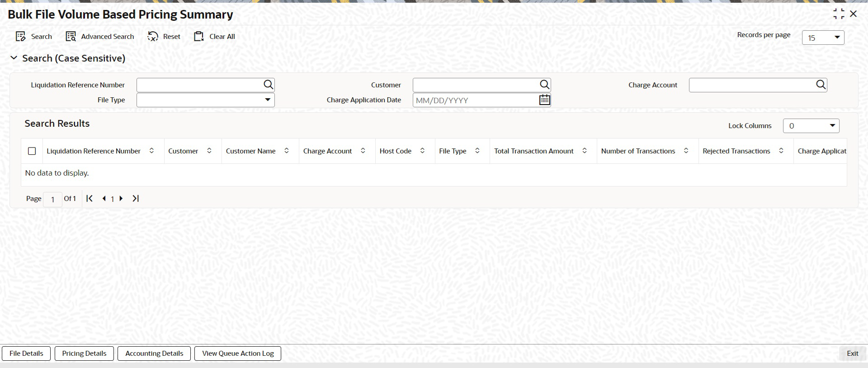
Task: Click the Clear All icon
Action: tap(199, 37)
